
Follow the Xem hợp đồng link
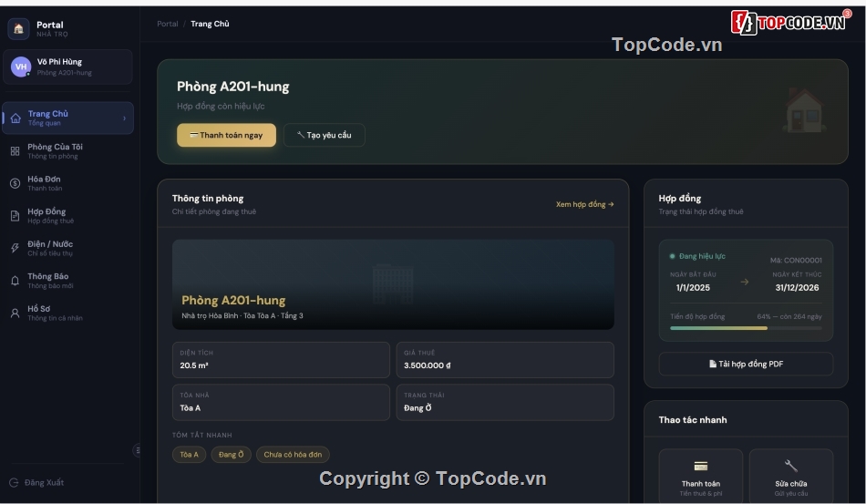(x=584, y=204)
